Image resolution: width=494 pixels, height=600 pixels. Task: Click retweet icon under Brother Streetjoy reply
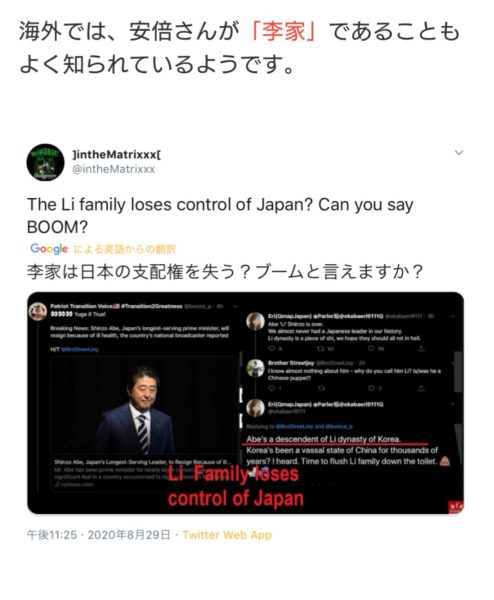[321, 388]
